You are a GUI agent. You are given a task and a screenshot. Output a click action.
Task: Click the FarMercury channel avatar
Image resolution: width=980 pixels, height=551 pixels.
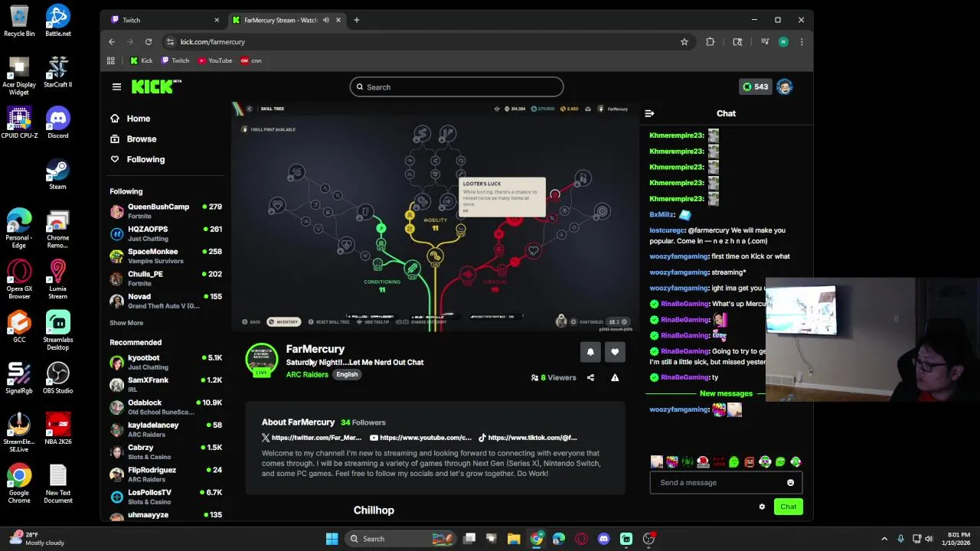pos(262,360)
